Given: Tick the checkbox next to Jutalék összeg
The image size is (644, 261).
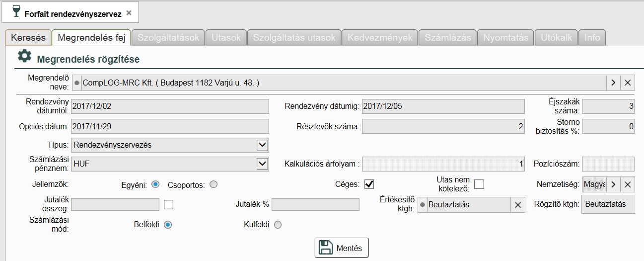Looking at the screenshot, I should point(169,204).
